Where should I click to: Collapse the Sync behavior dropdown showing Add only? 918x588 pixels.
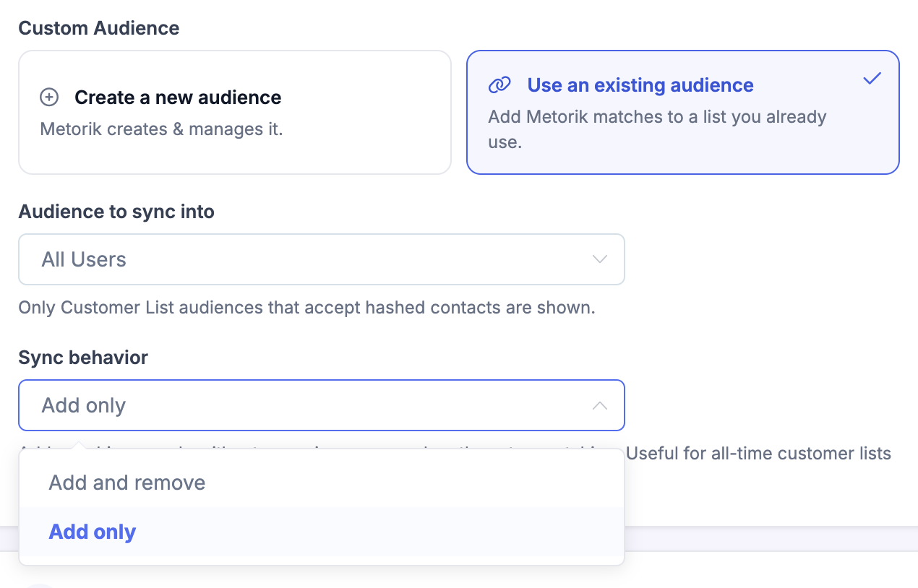pos(322,405)
